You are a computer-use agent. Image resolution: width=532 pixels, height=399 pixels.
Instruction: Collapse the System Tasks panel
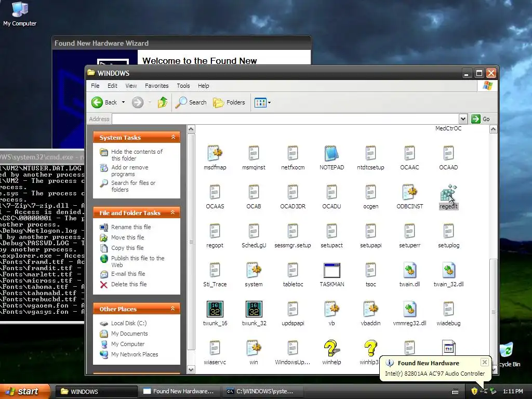point(173,137)
